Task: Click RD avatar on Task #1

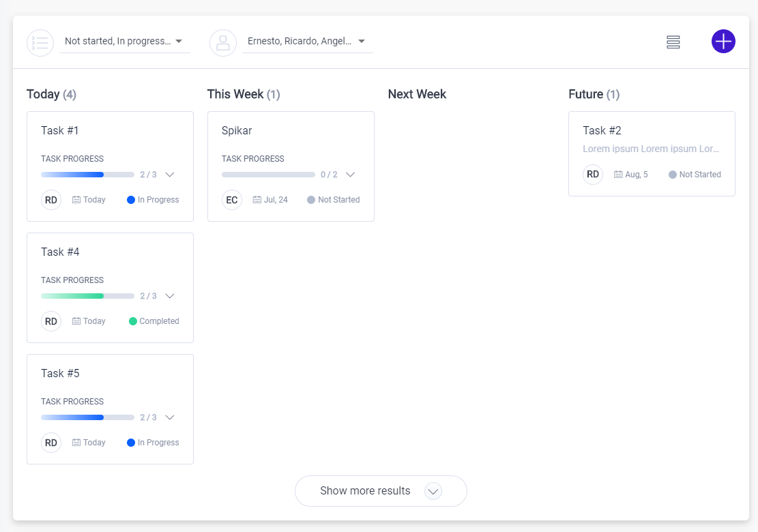Action: (x=51, y=200)
